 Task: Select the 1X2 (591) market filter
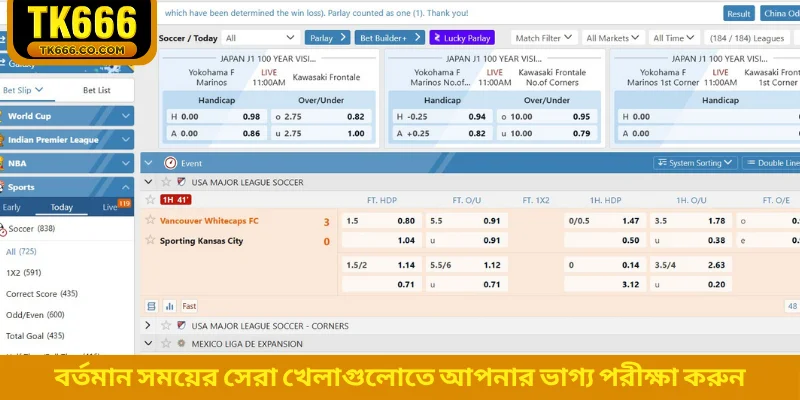point(23,272)
